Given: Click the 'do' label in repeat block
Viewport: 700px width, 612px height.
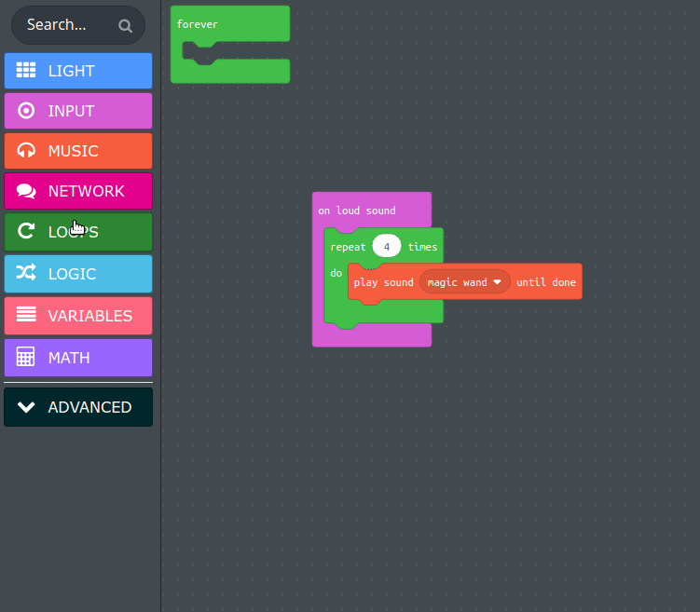Looking at the screenshot, I should 336,273.
